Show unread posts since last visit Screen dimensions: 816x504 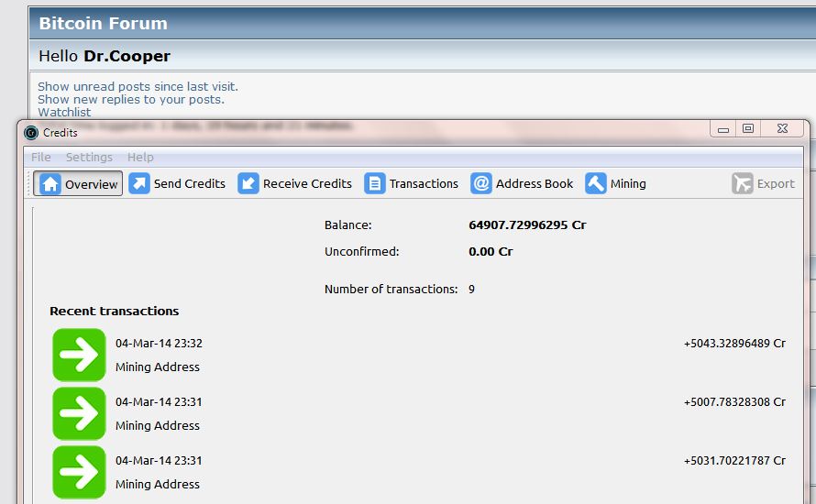(138, 86)
